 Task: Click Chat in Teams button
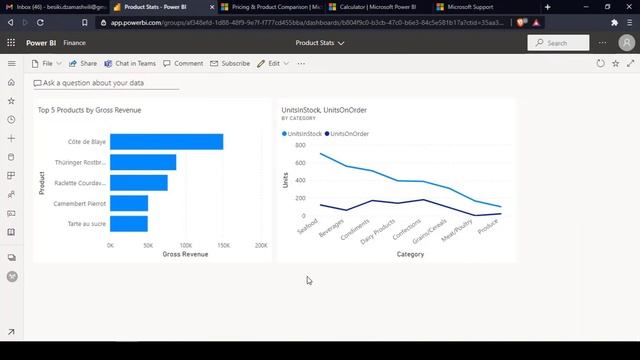coord(130,63)
